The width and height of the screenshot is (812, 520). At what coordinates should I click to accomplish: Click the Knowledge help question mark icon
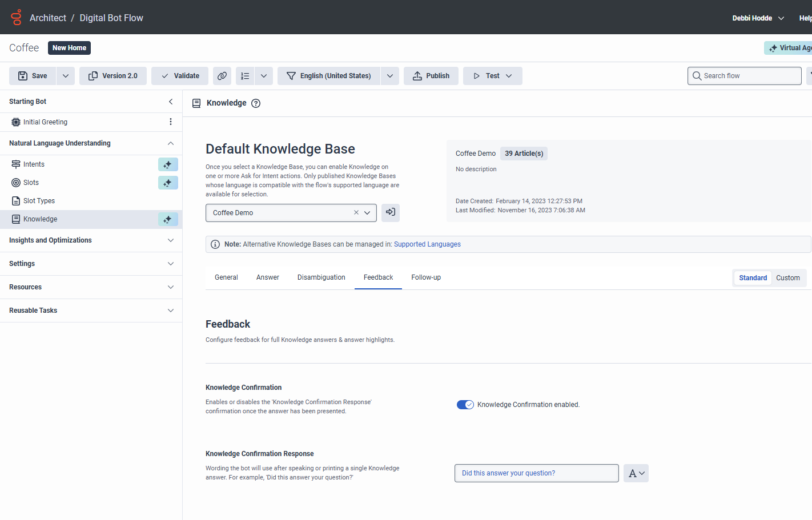256,103
